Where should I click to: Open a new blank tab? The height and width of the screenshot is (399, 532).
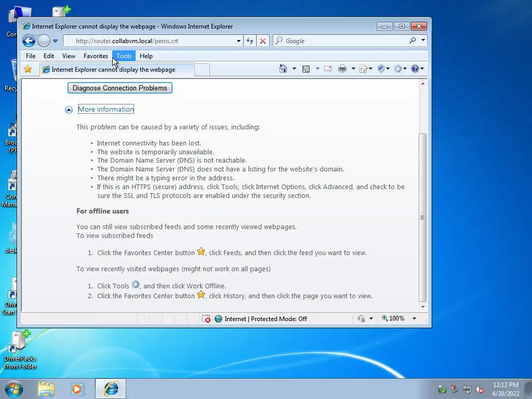pyautogui.click(x=202, y=70)
